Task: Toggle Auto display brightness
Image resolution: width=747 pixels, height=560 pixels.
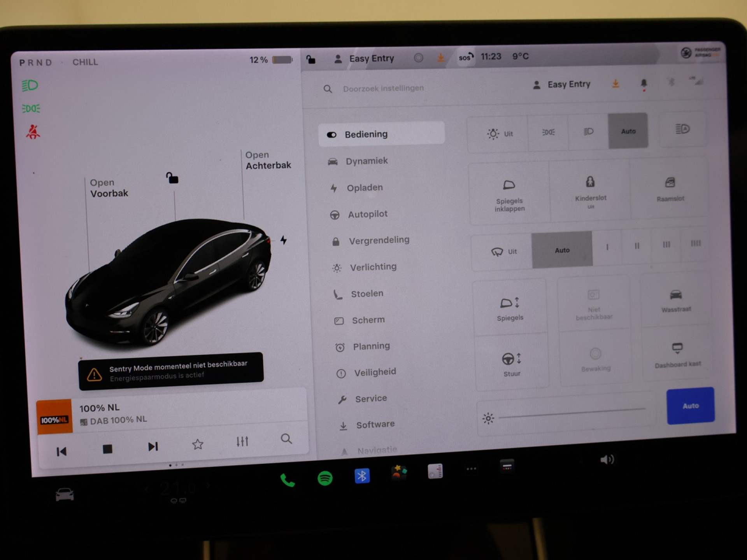Action: point(690,406)
